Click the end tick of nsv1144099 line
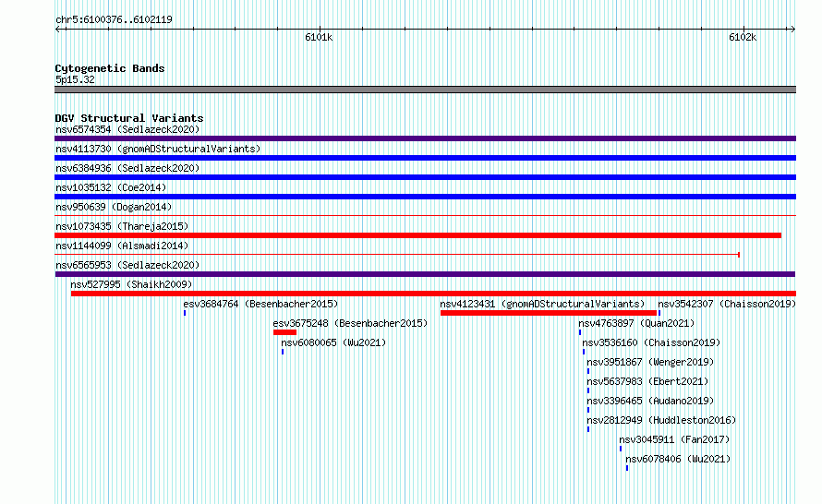The height and width of the screenshot is (504, 822). [x=739, y=255]
